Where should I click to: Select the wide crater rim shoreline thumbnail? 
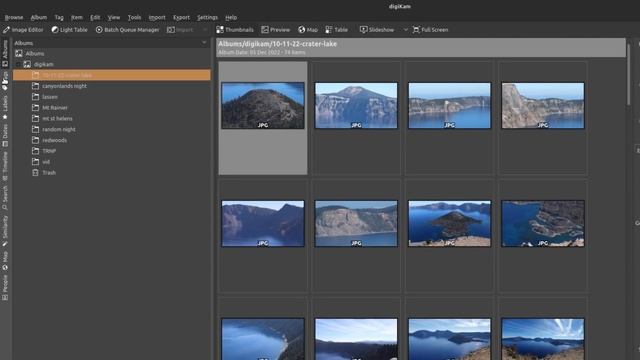[x=449, y=105]
